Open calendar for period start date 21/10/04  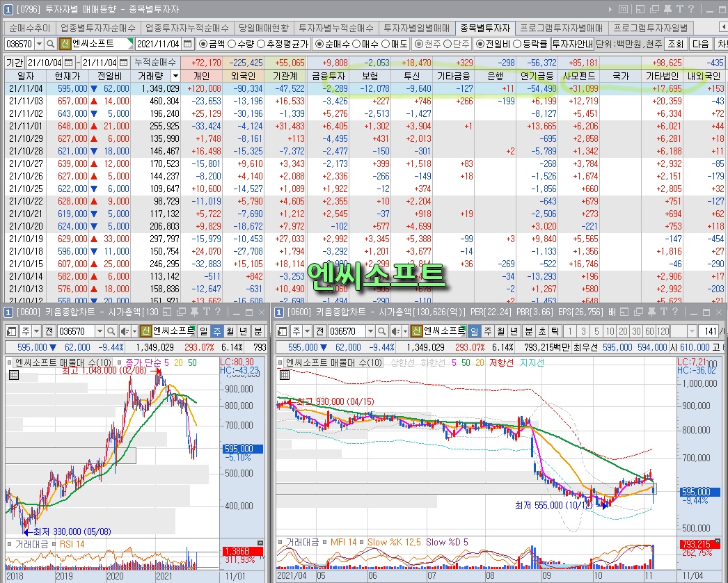tap(68, 62)
